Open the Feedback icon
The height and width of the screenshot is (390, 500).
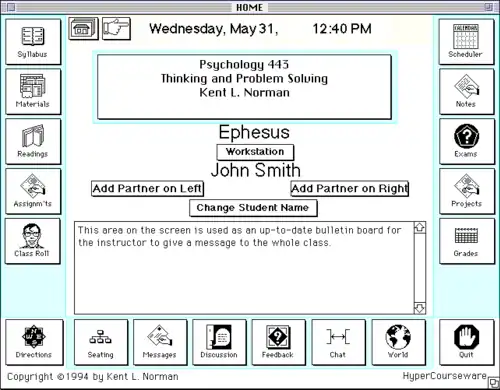pos(278,342)
